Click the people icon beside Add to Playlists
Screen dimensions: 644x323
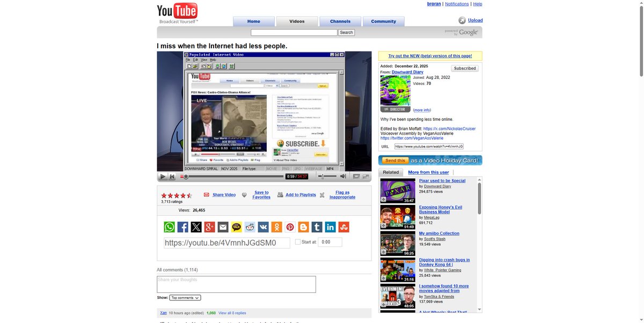click(x=280, y=195)
